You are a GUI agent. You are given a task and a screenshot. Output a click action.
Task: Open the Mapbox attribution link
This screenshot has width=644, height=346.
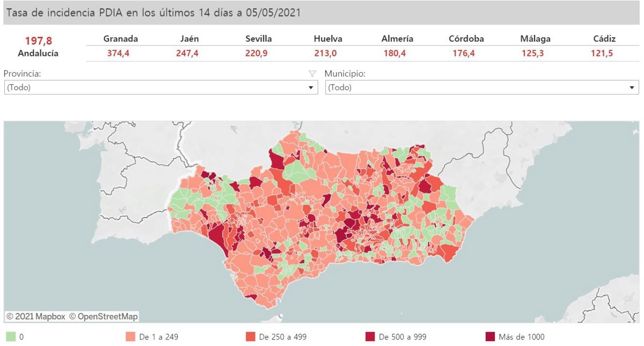[x=36, y=316]
